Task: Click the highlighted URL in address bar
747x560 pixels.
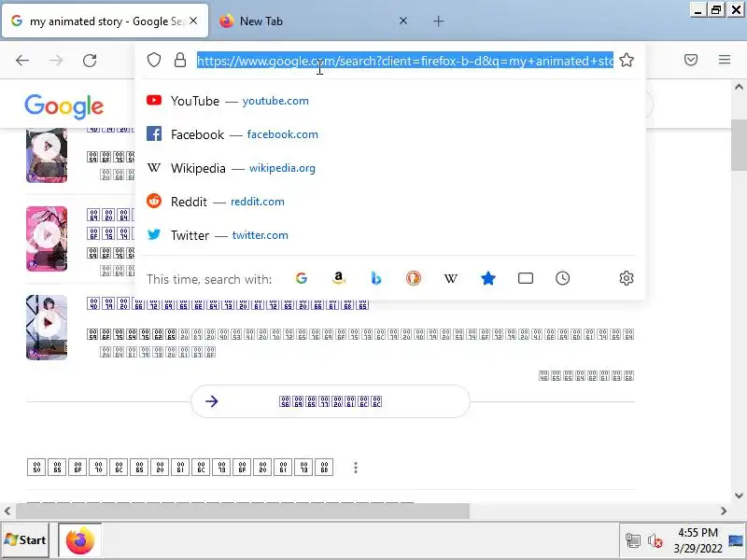Action: 405,61
